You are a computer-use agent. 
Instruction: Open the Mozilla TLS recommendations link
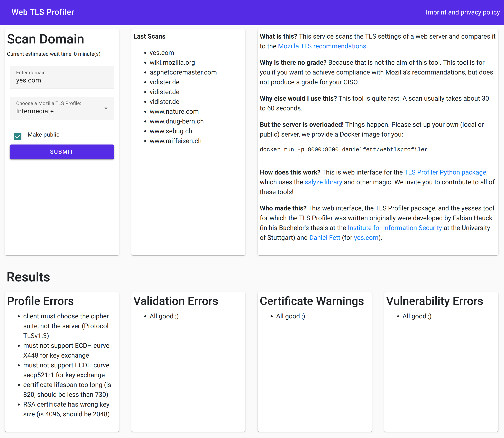[x=322, y=46]
